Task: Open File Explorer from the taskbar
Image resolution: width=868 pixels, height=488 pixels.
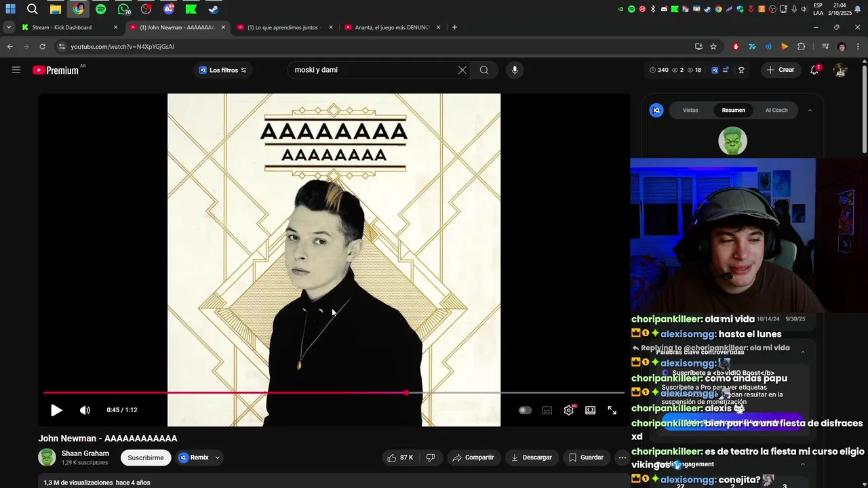Action: coord(56,9)
